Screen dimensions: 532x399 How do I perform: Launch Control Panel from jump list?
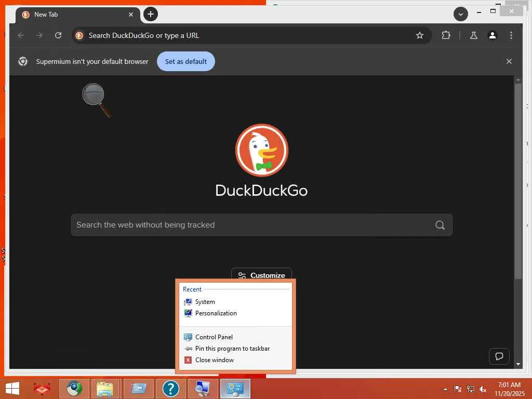[x=235, y=337]
